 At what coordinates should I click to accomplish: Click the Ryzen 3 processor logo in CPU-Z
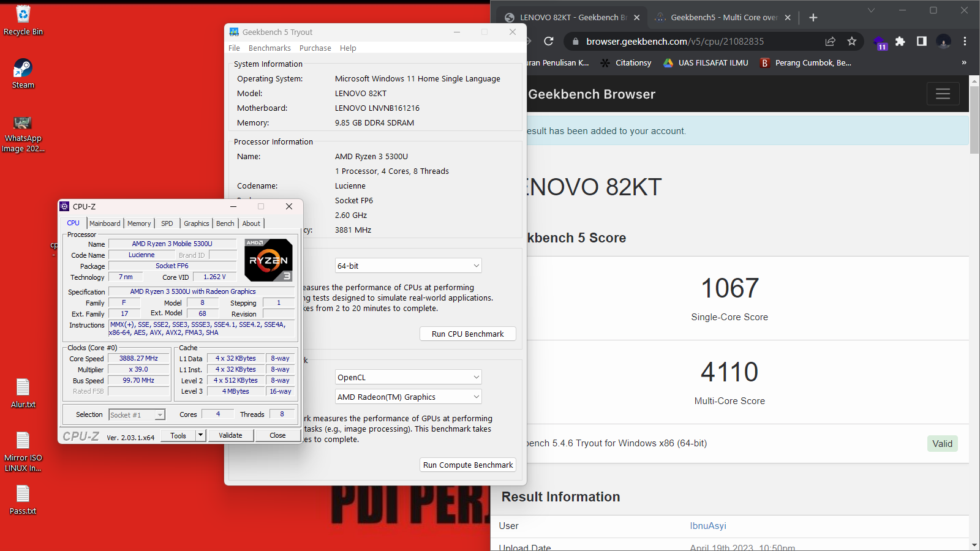coord(268,260)
